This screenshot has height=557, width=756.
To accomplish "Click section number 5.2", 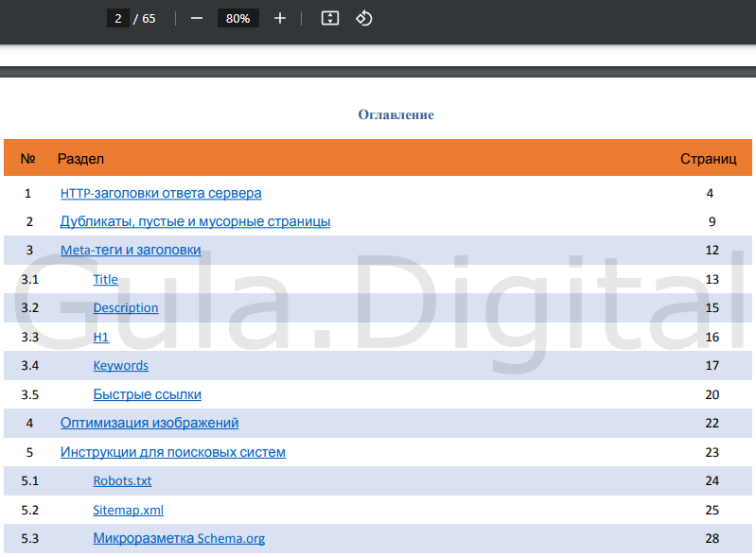I will 30,511.
